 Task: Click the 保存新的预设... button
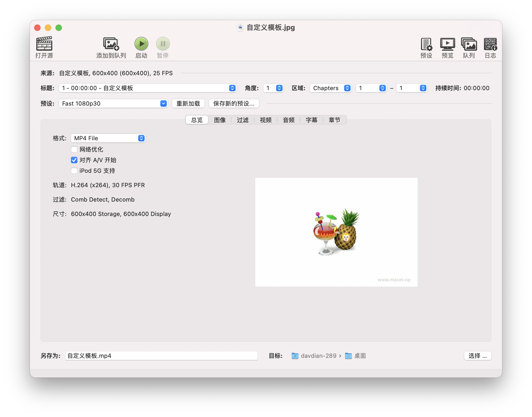[x=234, y=103]
